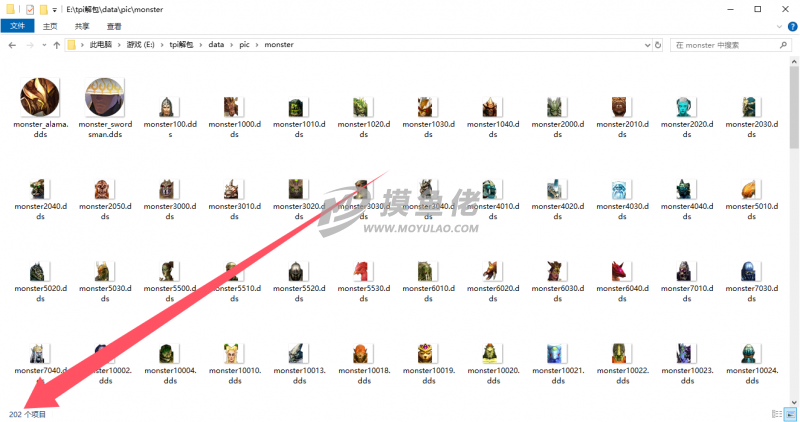Click the vertical scrollbar up arrow
Screen dimensions: 800x422
pos(794,61)
